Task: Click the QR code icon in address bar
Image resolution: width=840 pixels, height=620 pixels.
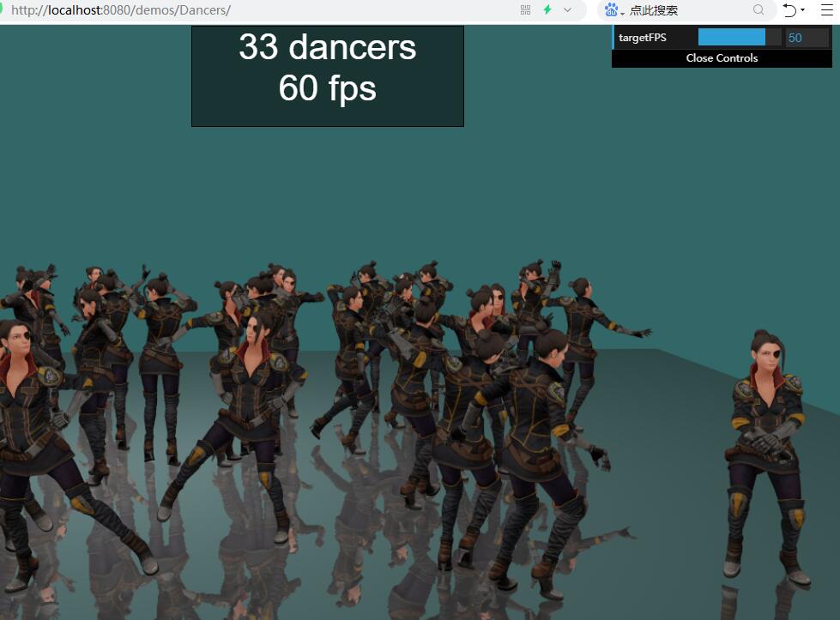Action: point(525,9)
